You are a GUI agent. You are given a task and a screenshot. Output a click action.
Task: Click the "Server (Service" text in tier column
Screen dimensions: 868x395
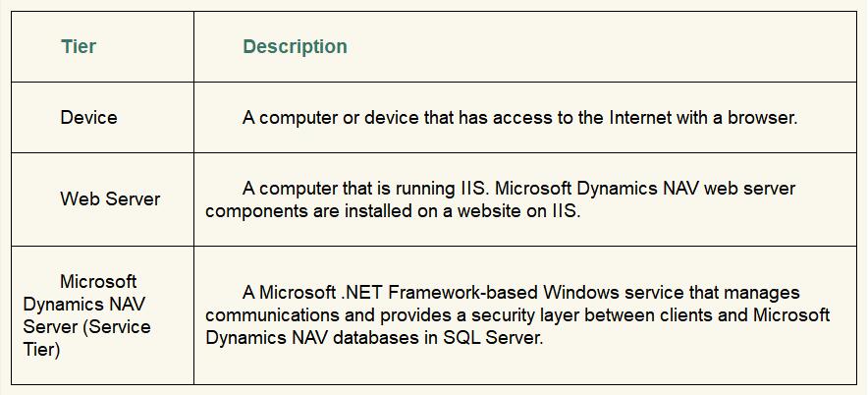[86, 326]
